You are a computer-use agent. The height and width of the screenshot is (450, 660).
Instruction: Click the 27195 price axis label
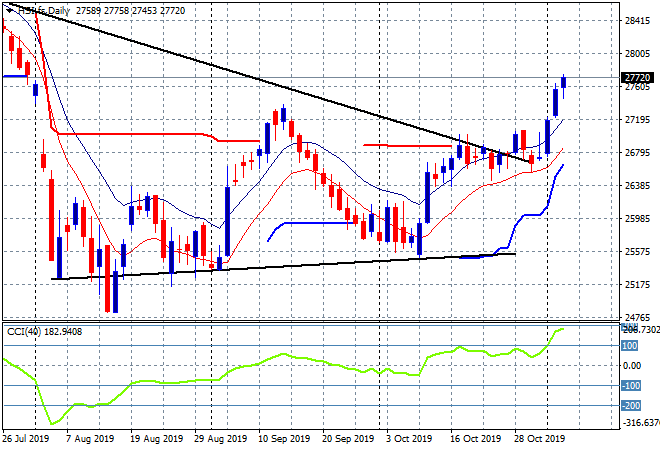(x=637, y=120)
